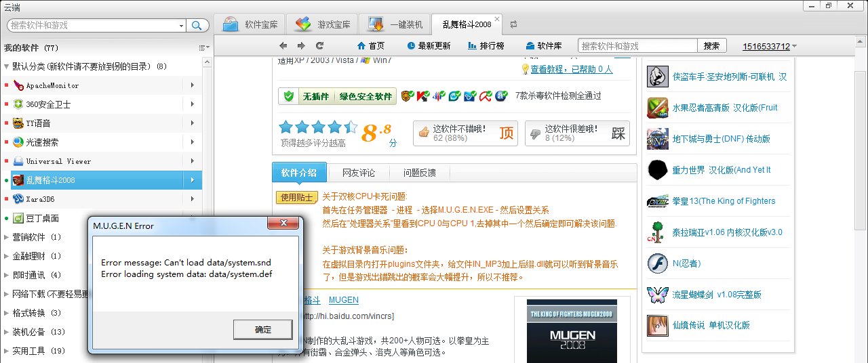This screenshot has width=868, height=363.
Task: Click the 光速搜索 icon
Action: pos(18,142)
